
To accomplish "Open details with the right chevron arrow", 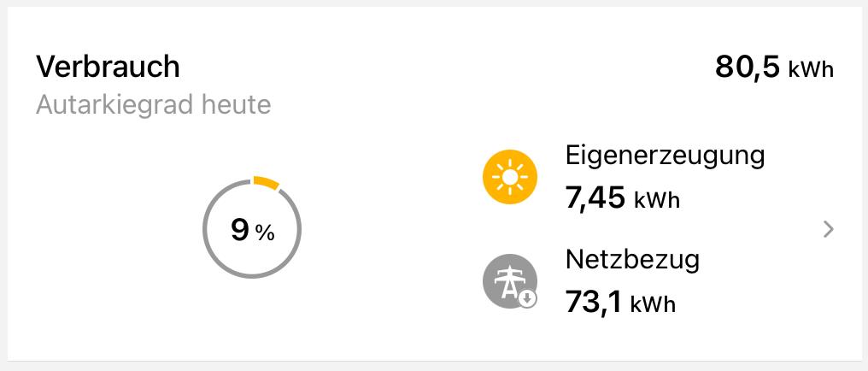I will click(828, 229).
